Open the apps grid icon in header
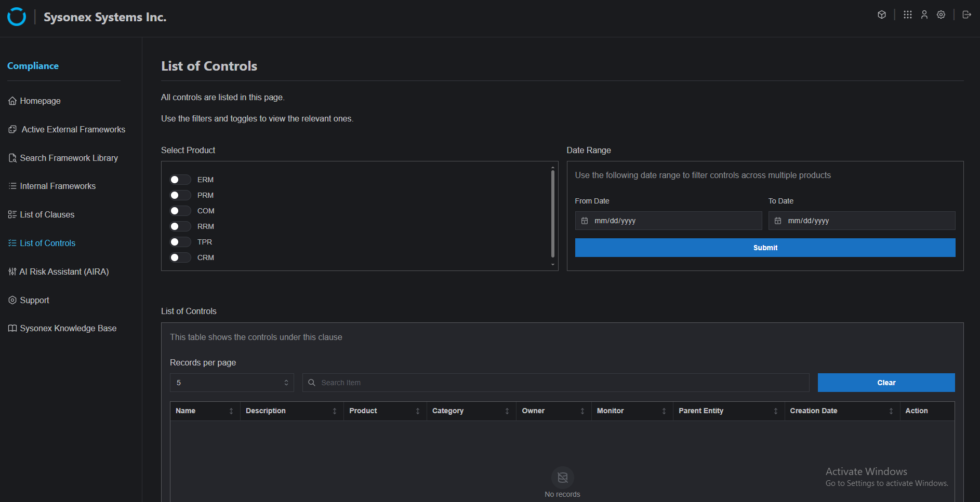 (x=907, y=15)
